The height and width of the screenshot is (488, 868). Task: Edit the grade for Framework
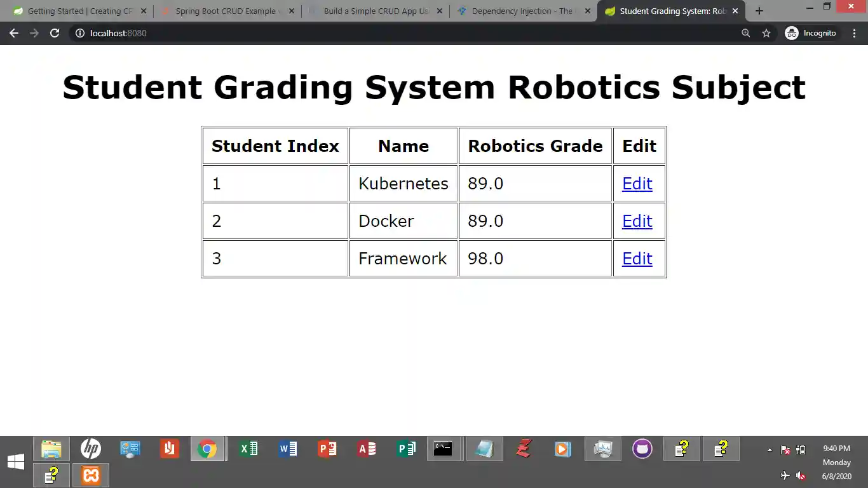pyautogui.click(x=637, y=258)
